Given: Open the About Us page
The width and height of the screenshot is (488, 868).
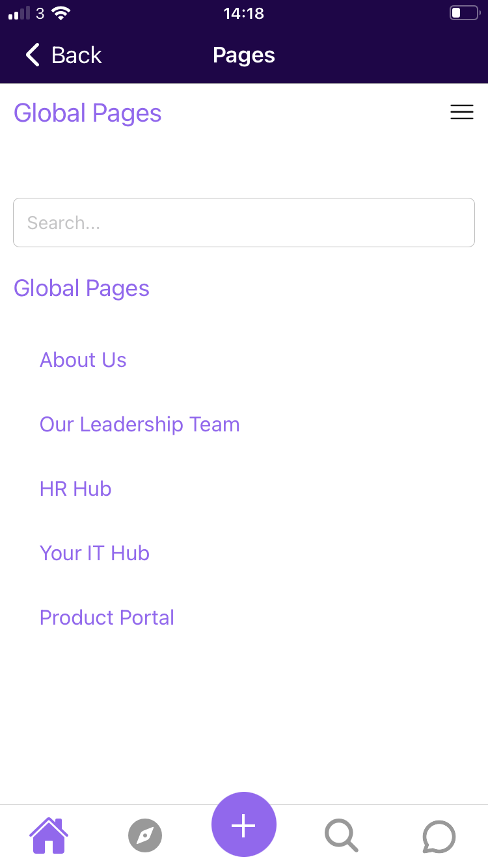Looking at the screenshot, I should (83, 360).
